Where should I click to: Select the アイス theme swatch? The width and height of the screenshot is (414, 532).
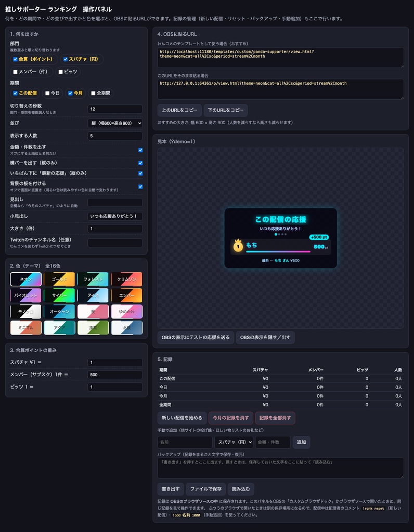93,296
